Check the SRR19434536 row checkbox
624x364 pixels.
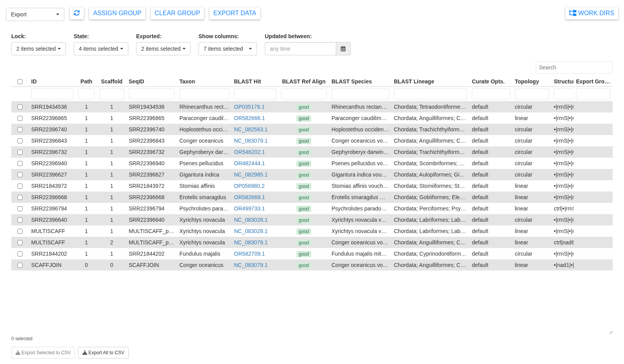(20, 107)
